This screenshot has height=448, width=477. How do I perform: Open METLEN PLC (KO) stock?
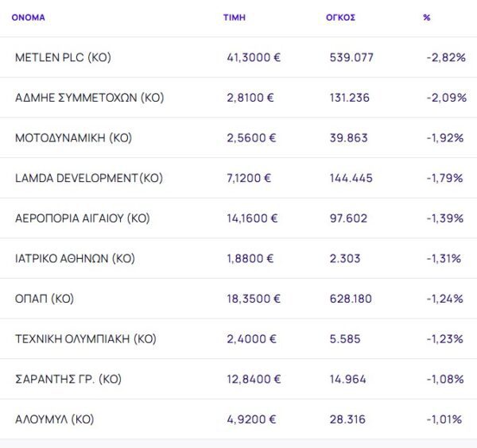tap(64, 57)
